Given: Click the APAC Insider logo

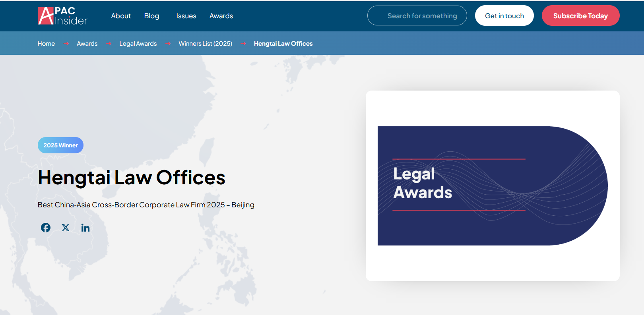Looking at the screenshot, I should pyautogui.click(x=62, y=16).
